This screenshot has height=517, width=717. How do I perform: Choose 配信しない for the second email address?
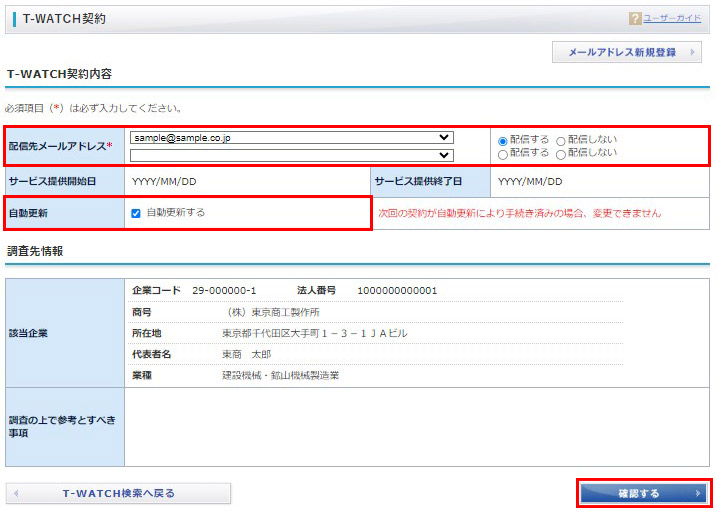pyautogui.click(x=561, y=154)
